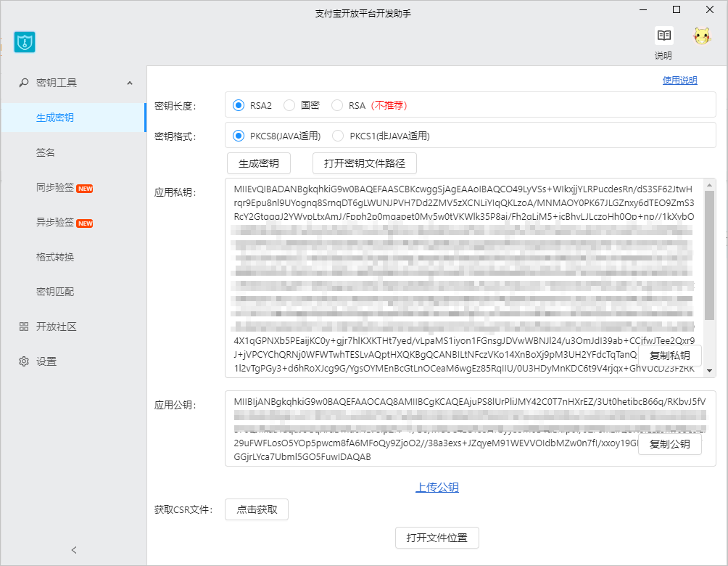Select the 国密 key length option
The height and width of the screenshot is (566, 728).
[302, 105]
